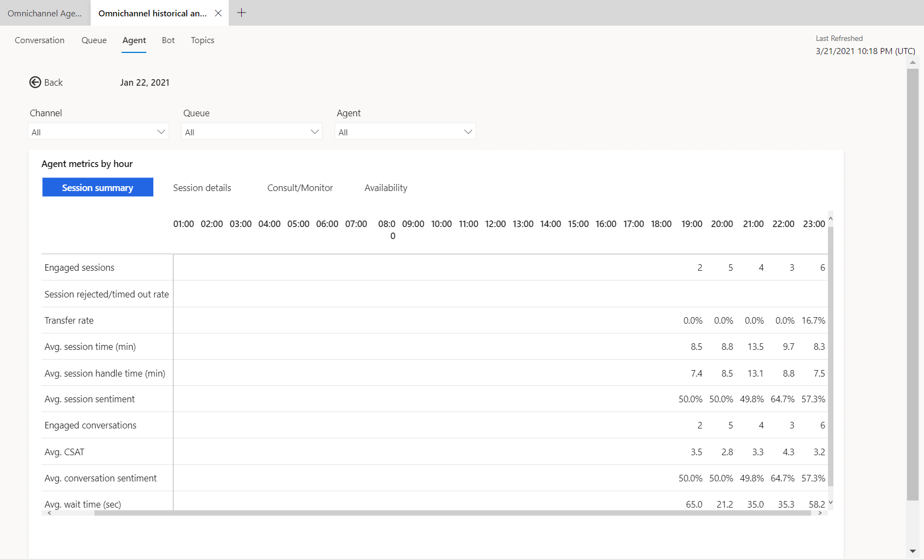The width and height of the screenshot is (924, 560).
Task: Click the 23:00 column header
Action: tap(814, 224)
